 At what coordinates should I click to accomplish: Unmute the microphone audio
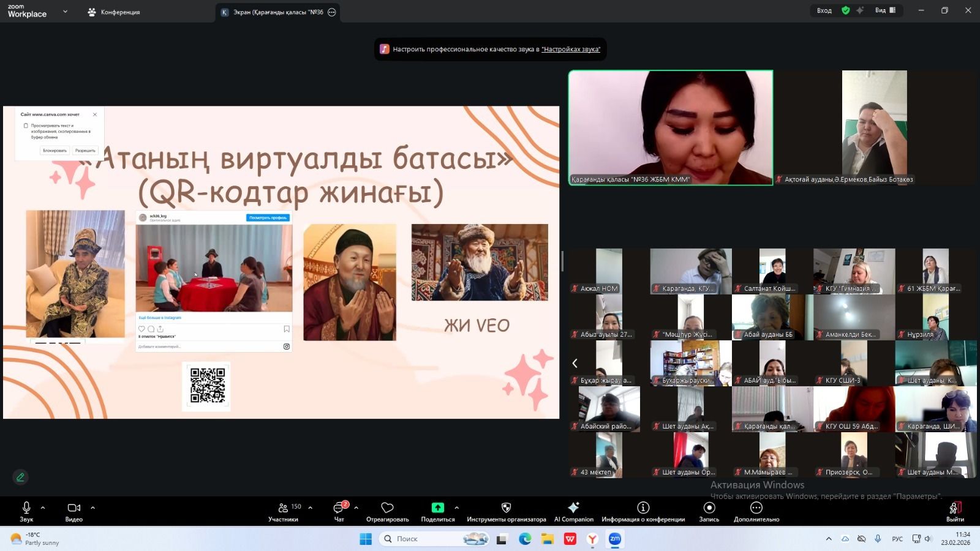[26, 508]
